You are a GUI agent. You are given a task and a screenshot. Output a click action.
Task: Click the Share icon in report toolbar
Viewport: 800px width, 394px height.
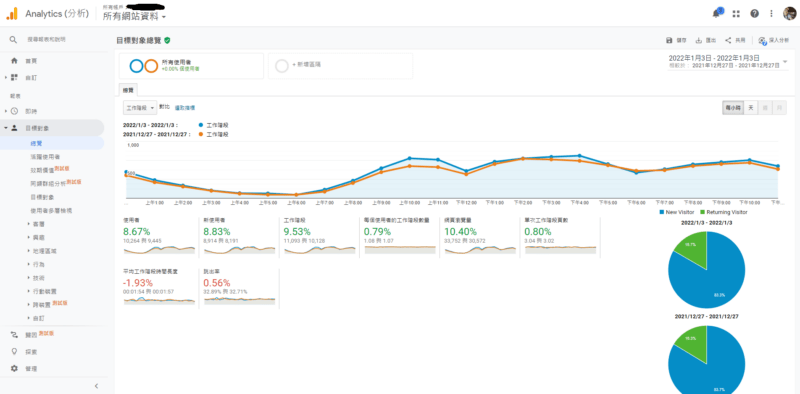pyautogui.click(x=728, y=40)
